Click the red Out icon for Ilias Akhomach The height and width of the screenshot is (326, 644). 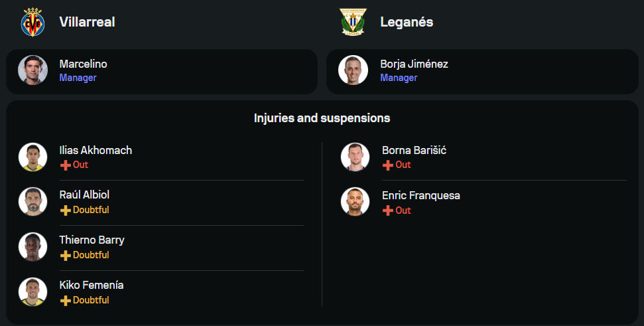pos(65,165)
